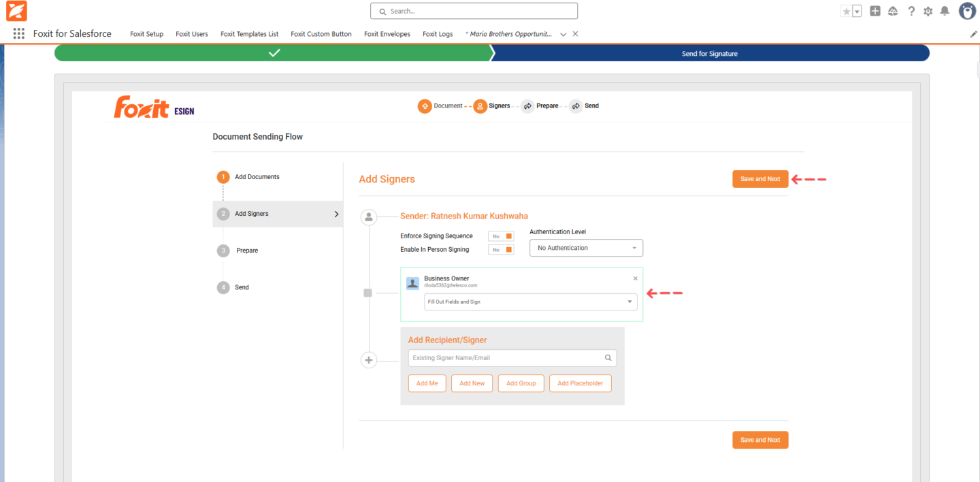Expand the Mario Brothers tab chevron menu
Viewport: 980px width, 482px height.
(x=563, y=34)
